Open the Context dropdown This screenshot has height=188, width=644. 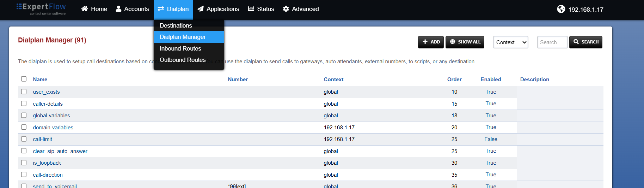coord(510,42)
